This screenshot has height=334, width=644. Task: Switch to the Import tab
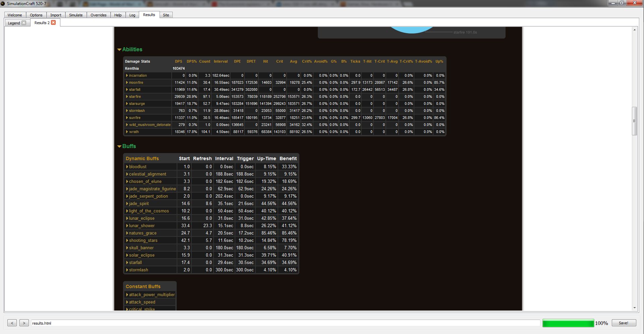pos(56,15)
